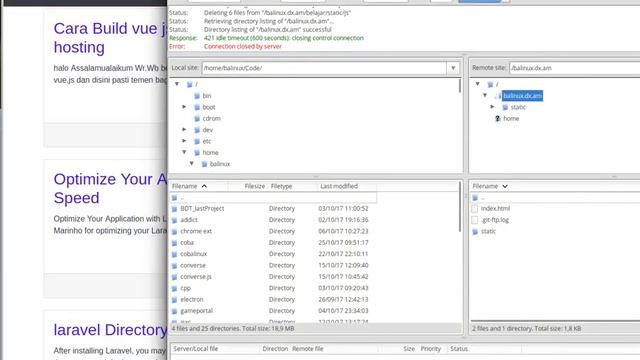Click the question-mark icon beside remote 'home'
The image size is (640, 360).
click(x=498, y=119)
